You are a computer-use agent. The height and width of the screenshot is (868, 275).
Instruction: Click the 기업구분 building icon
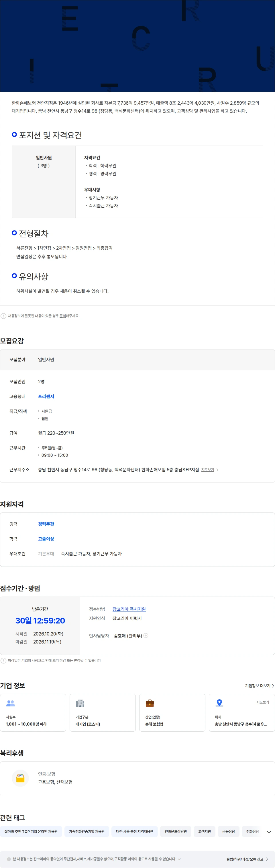tap(80, 703)
